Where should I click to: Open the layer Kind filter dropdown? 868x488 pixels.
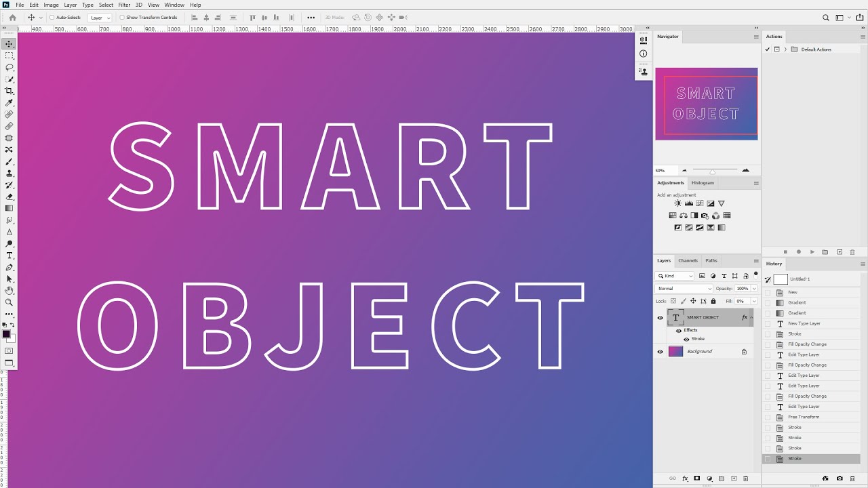pos(675,276)
